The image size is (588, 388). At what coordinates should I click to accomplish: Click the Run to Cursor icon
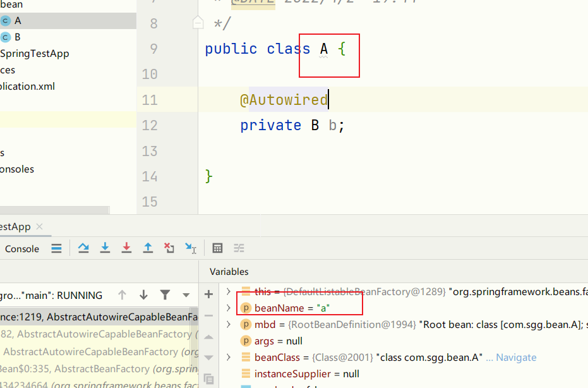click(x=191, y=248)
